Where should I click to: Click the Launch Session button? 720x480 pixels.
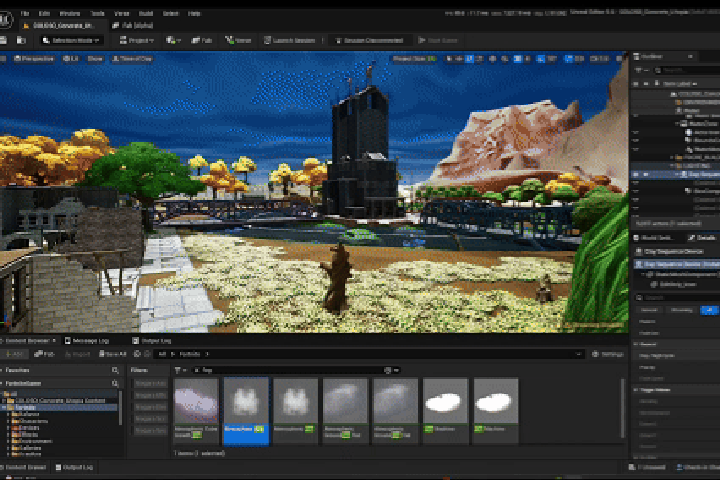290,40
